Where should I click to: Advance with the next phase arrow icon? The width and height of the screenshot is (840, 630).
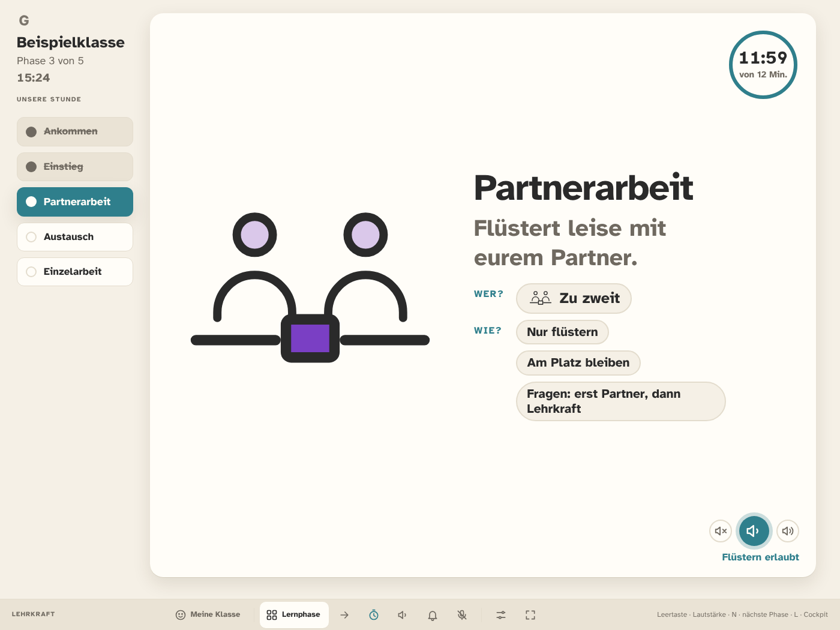pos(344,615)
